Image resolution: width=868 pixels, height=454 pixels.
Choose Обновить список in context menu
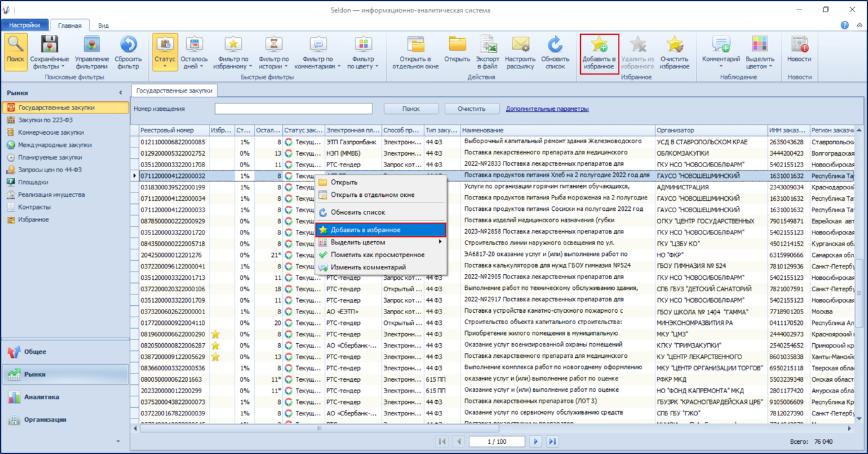tap(381, 212)
